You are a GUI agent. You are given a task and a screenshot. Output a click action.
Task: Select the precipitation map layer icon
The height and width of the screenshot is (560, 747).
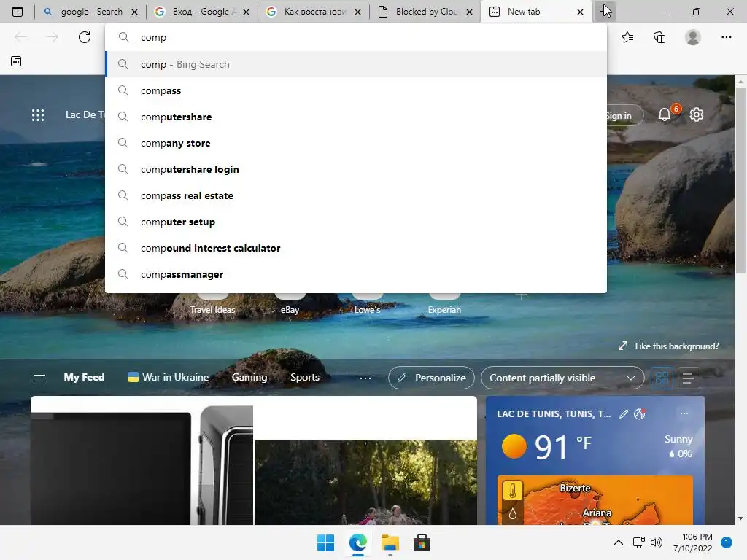coord(513,513)
